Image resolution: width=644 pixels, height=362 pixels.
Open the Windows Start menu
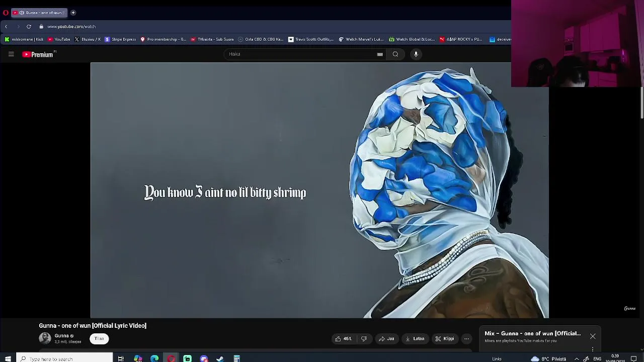pos(8,358)
